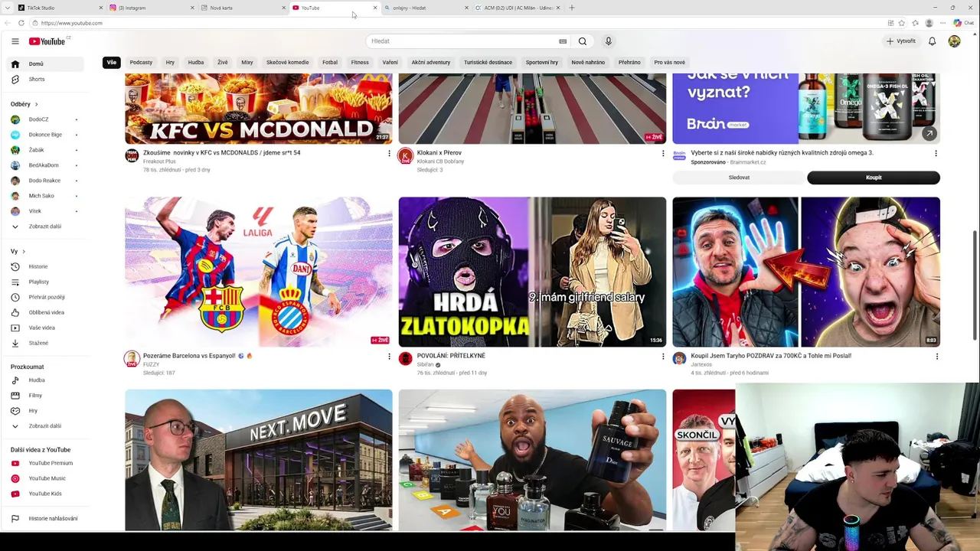Open Hudba under Prozkoumat
Image resolution: width=980 pixels, height=551 pixels.
coord(46,380)
